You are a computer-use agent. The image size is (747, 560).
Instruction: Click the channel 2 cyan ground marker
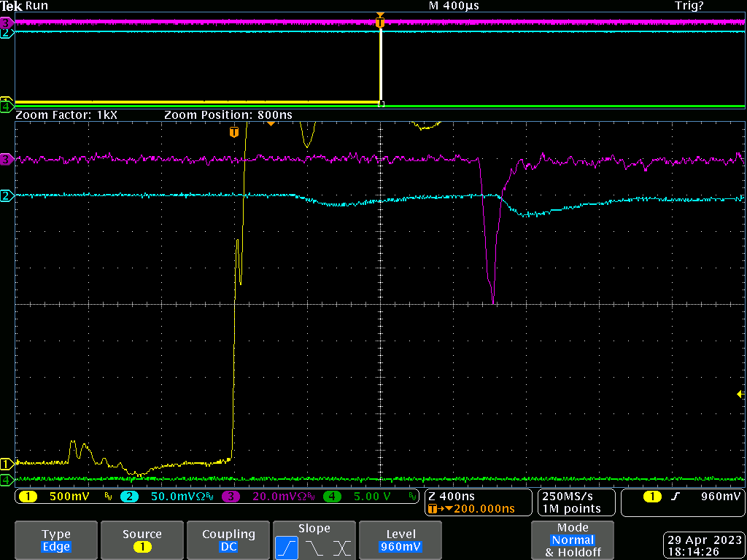tap(7, 195)
